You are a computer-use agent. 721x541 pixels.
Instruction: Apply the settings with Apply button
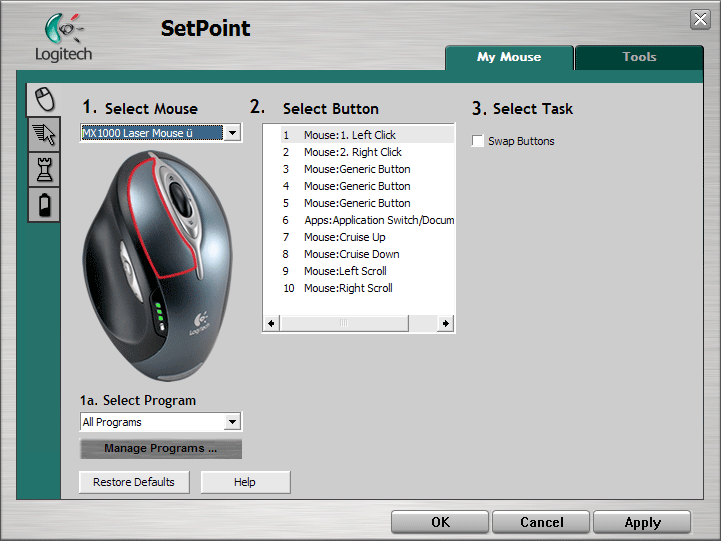click(x=642, y=522)
